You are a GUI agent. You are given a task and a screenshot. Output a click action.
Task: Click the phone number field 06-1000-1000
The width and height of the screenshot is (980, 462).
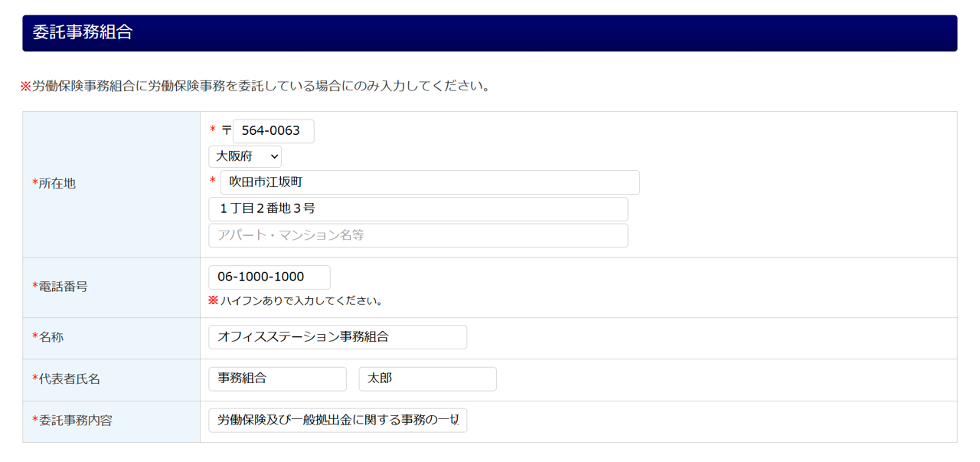click(269, 277)
